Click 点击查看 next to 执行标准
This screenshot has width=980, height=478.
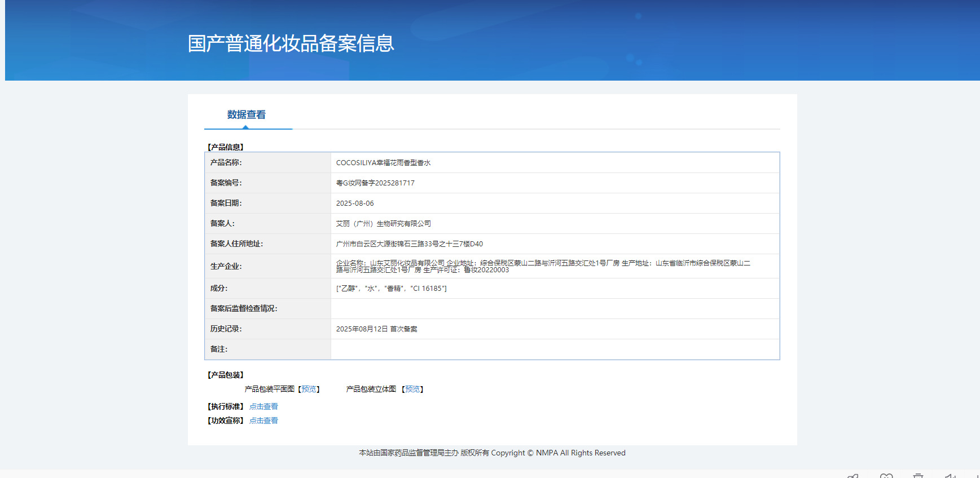coord(263,406)
